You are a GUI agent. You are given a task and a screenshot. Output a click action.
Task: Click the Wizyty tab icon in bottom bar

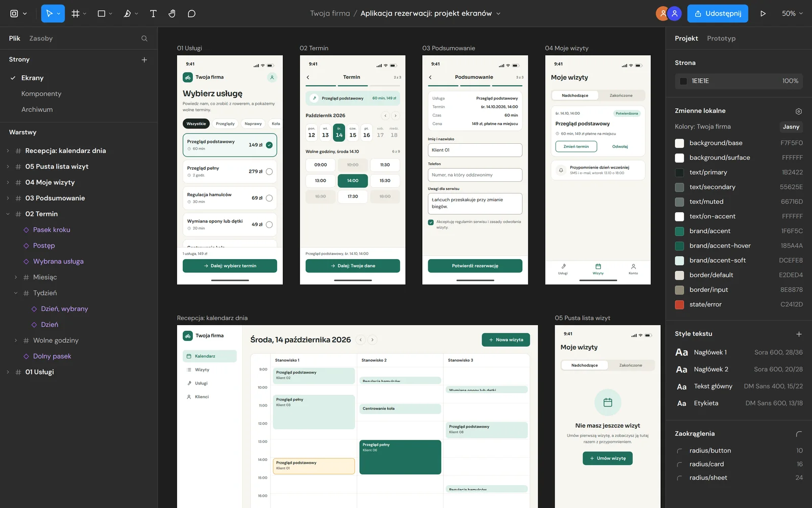coord(598,267)
